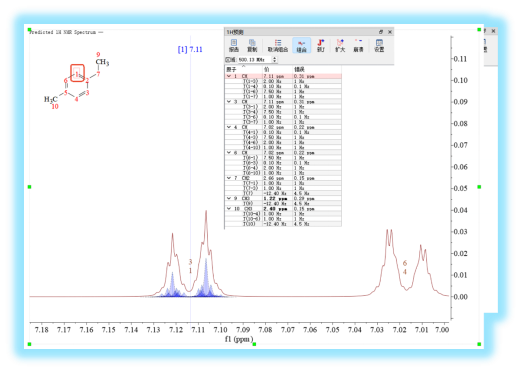523x373 pixels.
Task: Select the J(4-3) coupling row
Action: (x=283, y=137)
